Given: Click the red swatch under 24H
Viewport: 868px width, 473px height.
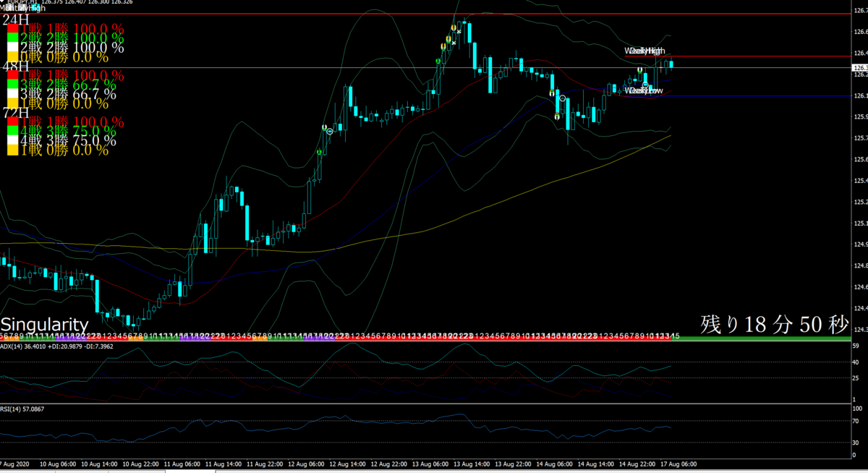Looking at the screenshot, I should [12, 30].
